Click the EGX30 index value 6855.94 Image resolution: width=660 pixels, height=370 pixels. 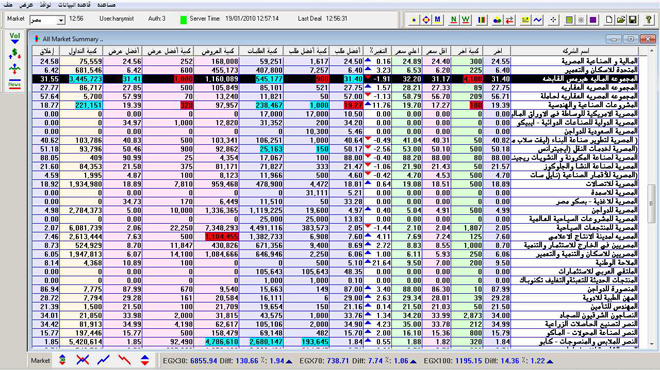click(203, 361)
